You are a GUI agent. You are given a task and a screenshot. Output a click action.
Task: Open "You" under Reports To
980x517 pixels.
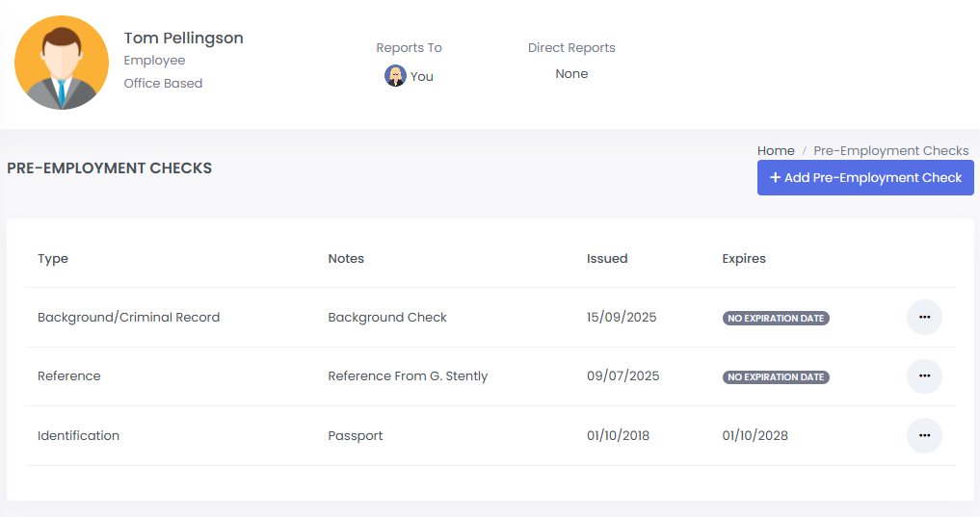(422, 77)
